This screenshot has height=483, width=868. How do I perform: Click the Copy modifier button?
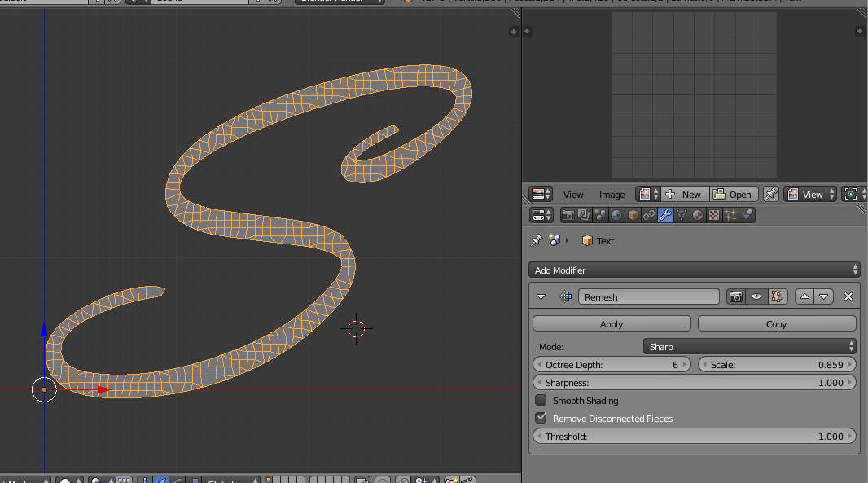tap(776, 324)
